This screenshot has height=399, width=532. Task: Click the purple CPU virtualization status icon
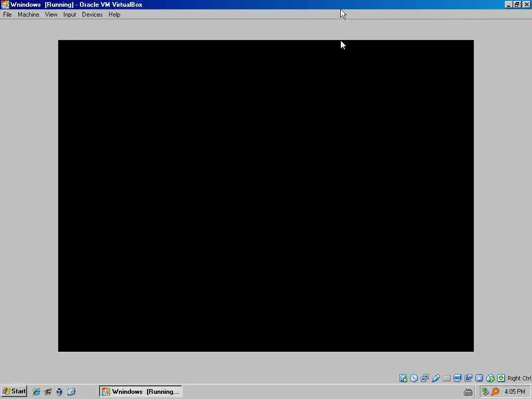click(x=479, y=378)
